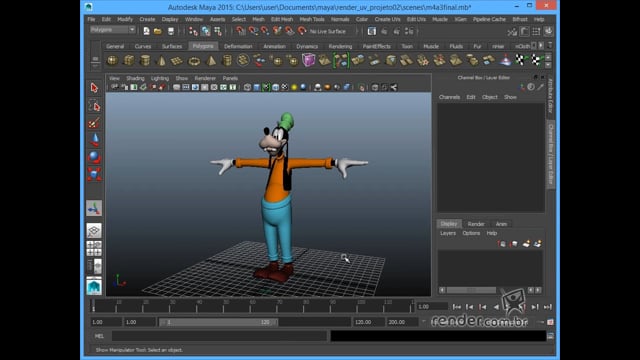
Task: Open the Channels menu in Channel Box
Action: click(449, 97)
